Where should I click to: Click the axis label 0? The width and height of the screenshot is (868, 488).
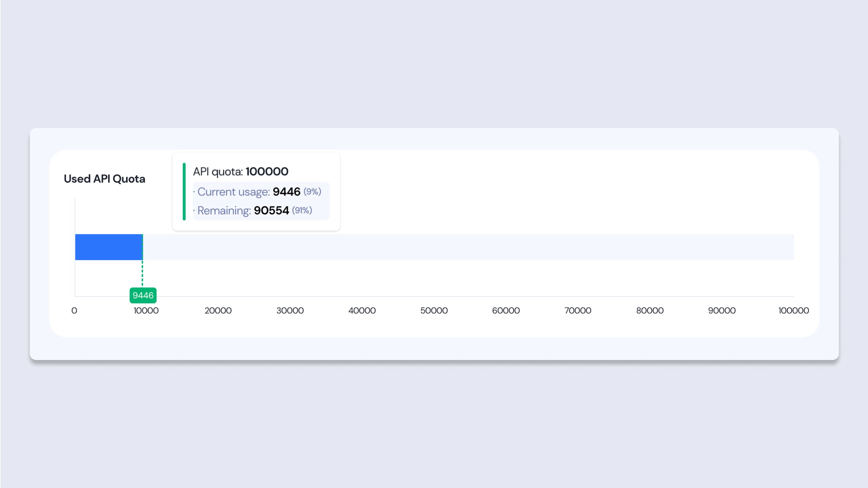click(x=74, y=311)
